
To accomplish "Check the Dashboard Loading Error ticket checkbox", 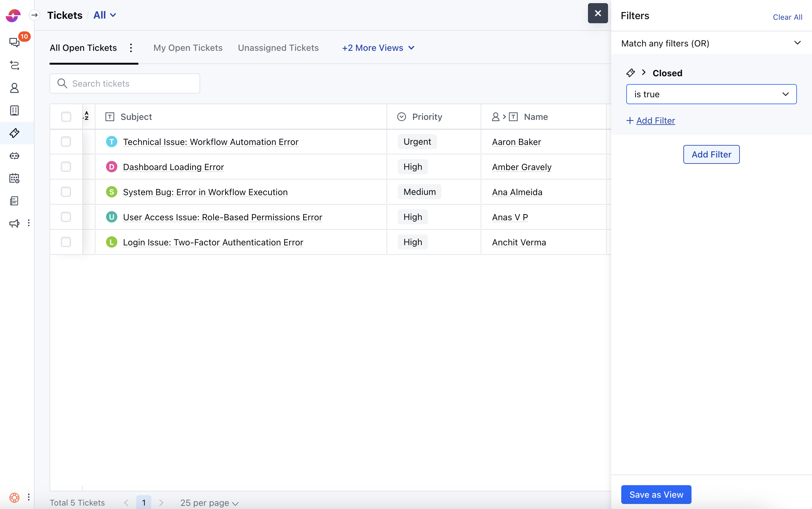I will click(66, 167).
